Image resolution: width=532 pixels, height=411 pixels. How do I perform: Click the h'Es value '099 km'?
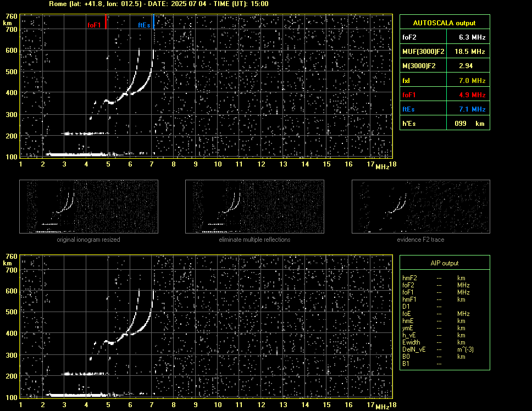coord(469,124)
